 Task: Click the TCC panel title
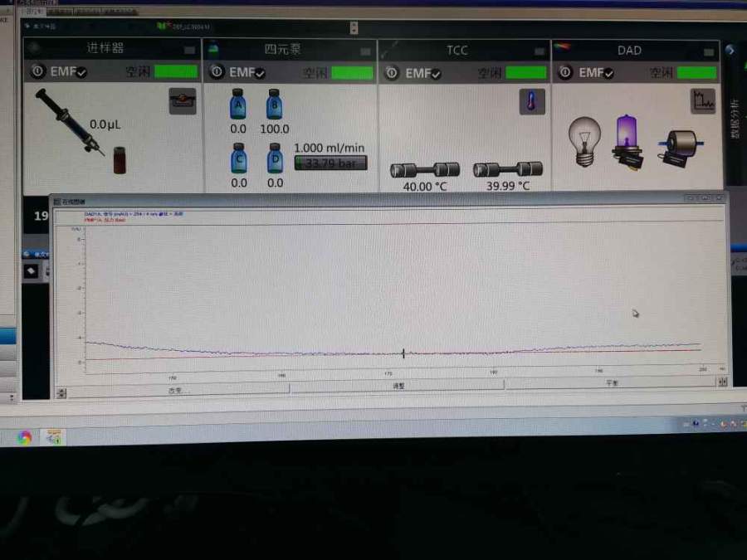click(x=456, y=50)
